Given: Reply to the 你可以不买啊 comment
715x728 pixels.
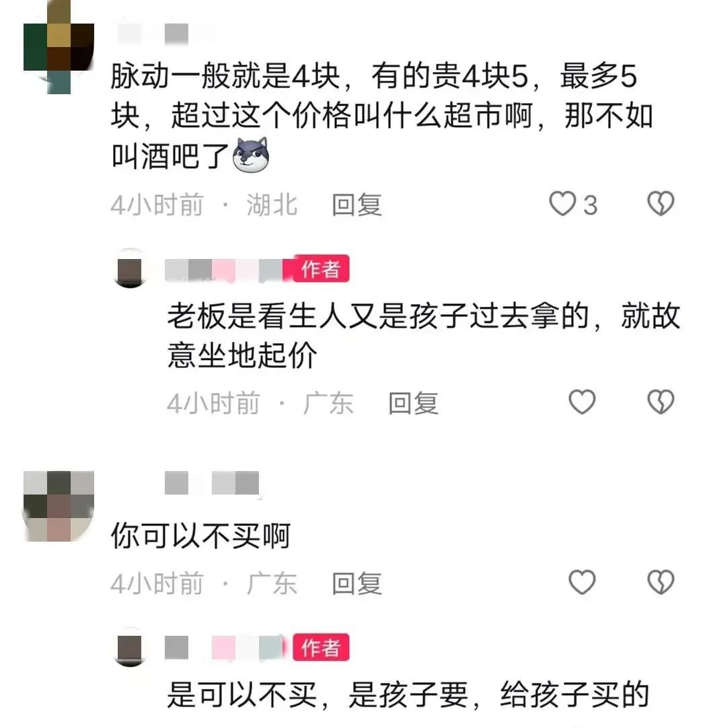Looking at the screenshot, I should (357, 583).
